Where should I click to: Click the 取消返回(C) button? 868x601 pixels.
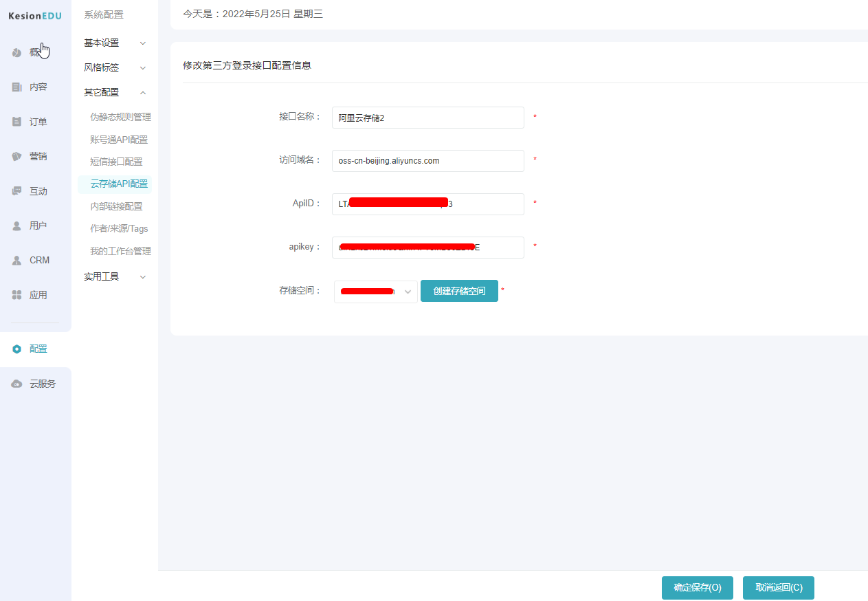coord(778,588)
